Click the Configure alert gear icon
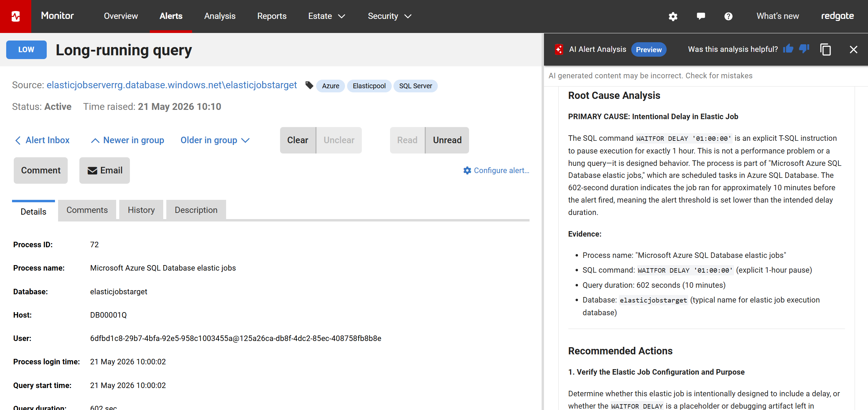Viewport: 868px width, 410px height. click(x=467, y=170)
